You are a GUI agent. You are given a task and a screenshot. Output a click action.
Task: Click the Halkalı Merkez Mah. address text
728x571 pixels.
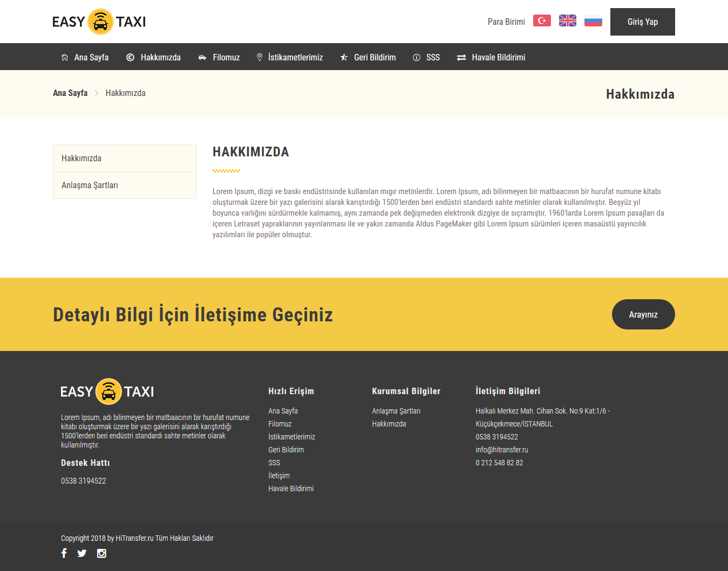point(543,417)
